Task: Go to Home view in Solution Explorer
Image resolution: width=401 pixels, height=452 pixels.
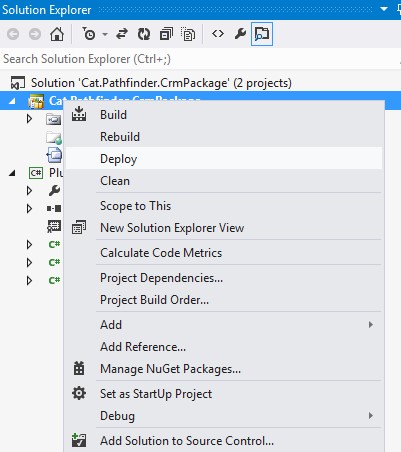Action: [x=57, y=34]
